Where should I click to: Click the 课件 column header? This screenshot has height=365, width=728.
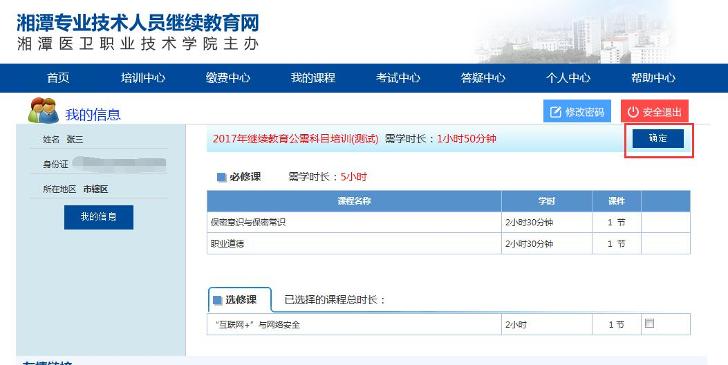[x=617, y=202]
